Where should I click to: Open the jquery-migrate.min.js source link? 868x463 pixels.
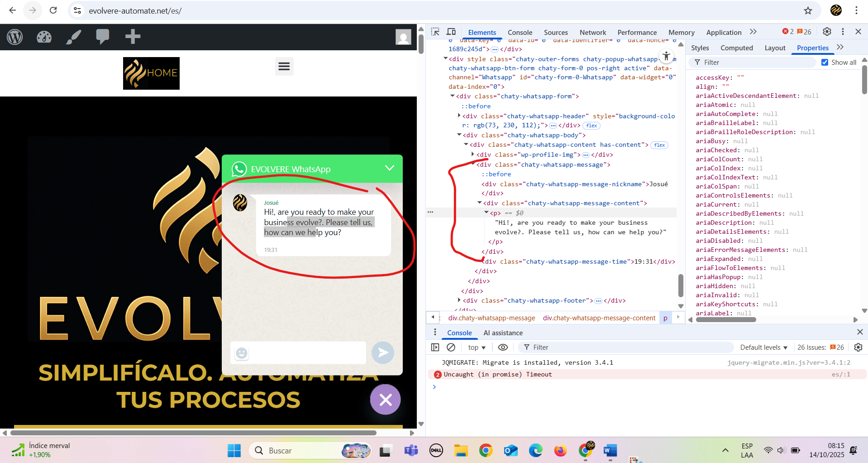click(x=788, y=362)
